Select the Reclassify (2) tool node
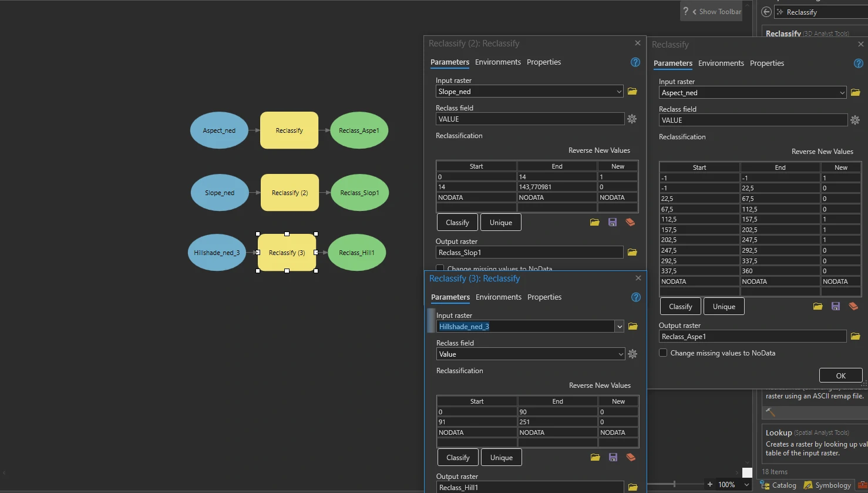The image size is (868, 493). point(290,193)
